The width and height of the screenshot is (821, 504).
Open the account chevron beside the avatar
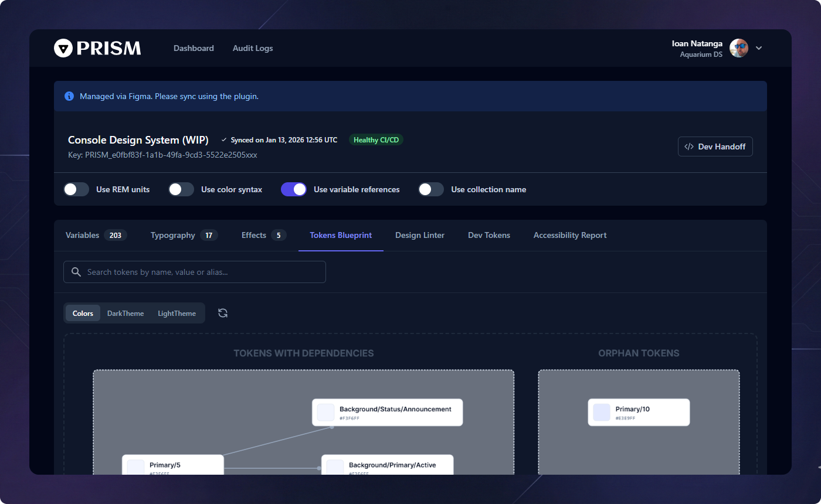[759, 48]
